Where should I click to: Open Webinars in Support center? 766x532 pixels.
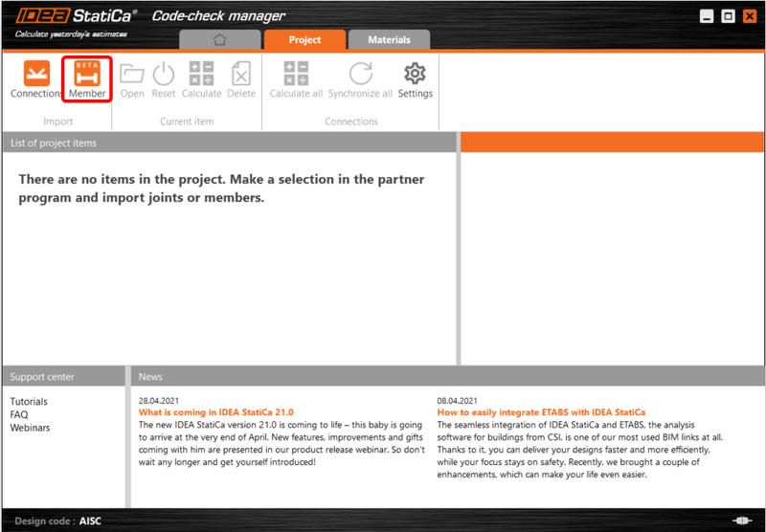click(30, 428)
